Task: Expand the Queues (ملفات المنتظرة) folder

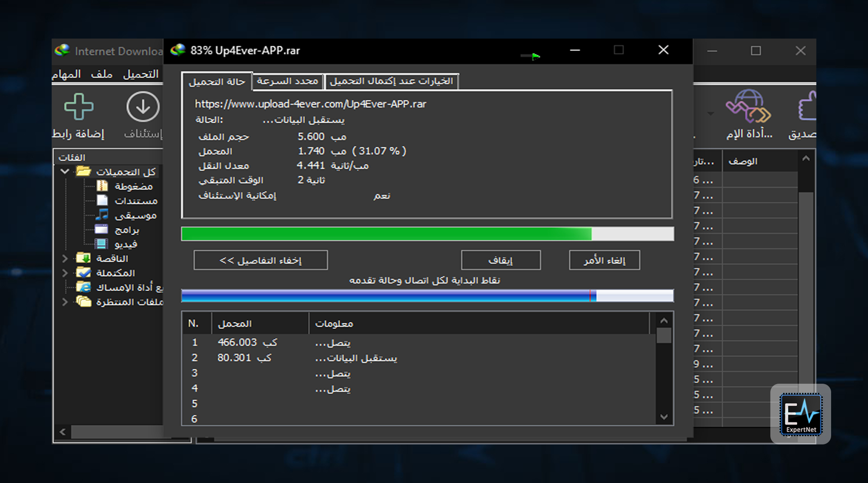Action: pos(65,302)
